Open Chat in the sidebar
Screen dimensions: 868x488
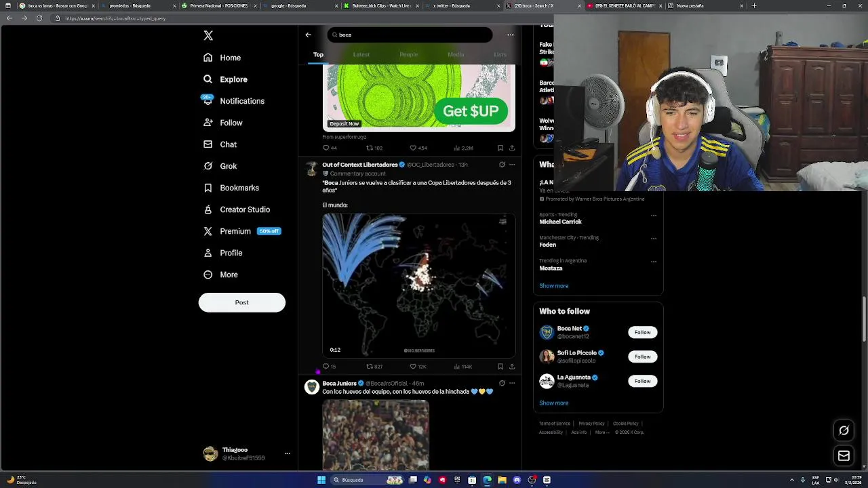[220, 144]
